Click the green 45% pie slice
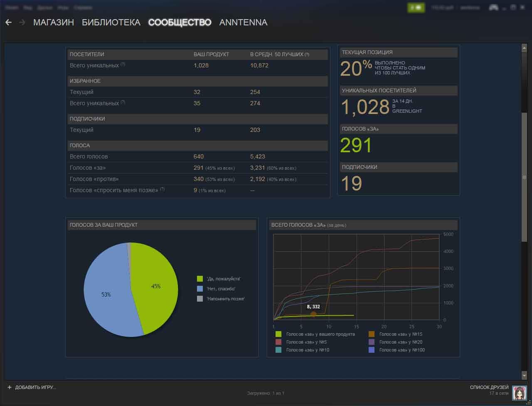The width and height of the screenshot is (532, 406). pyautogui.click(x=156, y=287)
